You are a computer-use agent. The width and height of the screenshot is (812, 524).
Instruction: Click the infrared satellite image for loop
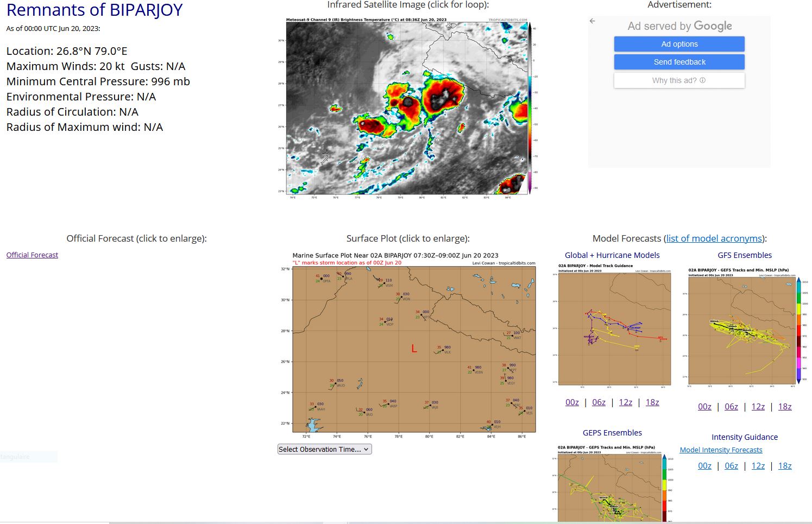407,108
